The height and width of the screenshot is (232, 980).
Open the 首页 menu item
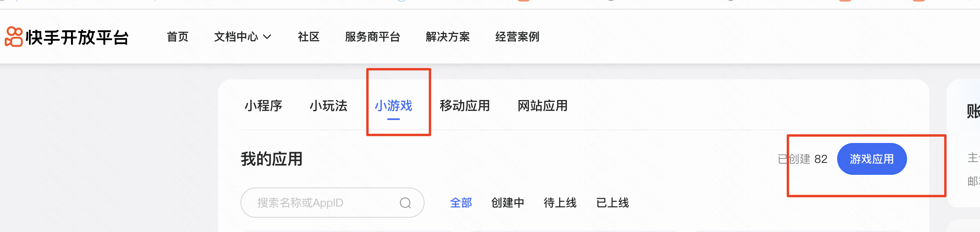click(x=177, y=37)
